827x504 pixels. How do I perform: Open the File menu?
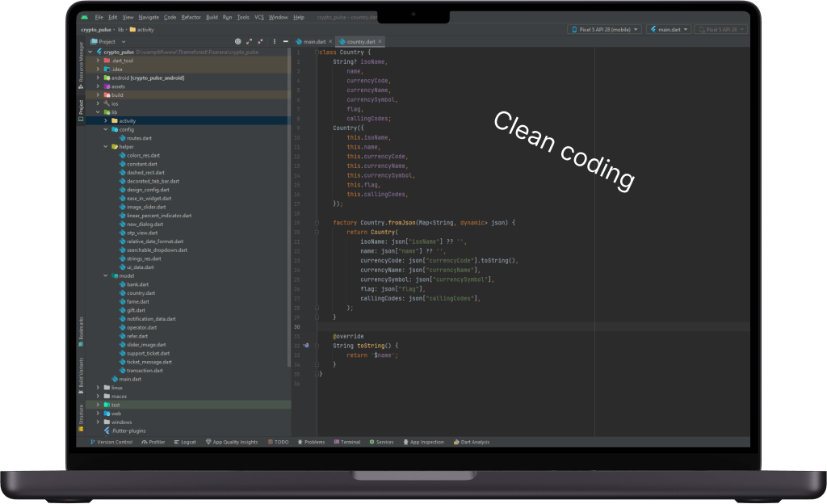[99, 18]
